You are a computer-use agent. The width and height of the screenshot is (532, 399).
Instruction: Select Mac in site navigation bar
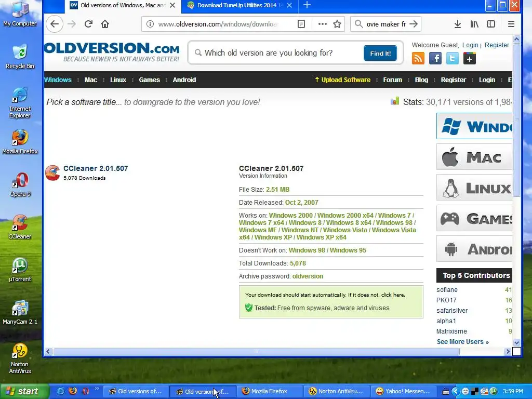90,79
